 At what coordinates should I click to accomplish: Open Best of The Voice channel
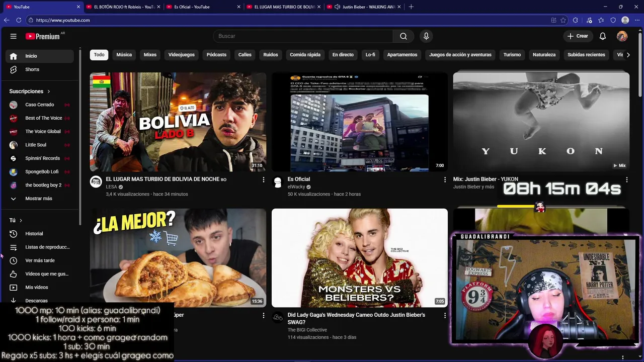point(40,118)
